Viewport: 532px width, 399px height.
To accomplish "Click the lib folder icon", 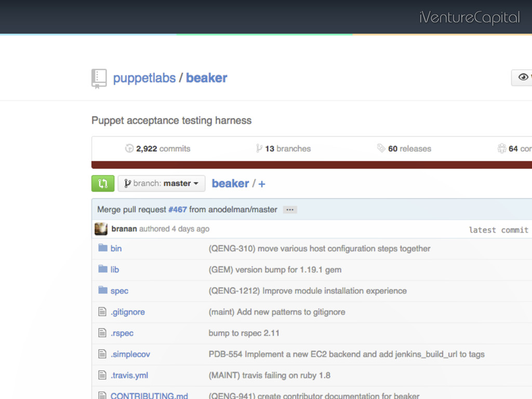I will click(x=103, y=269).
